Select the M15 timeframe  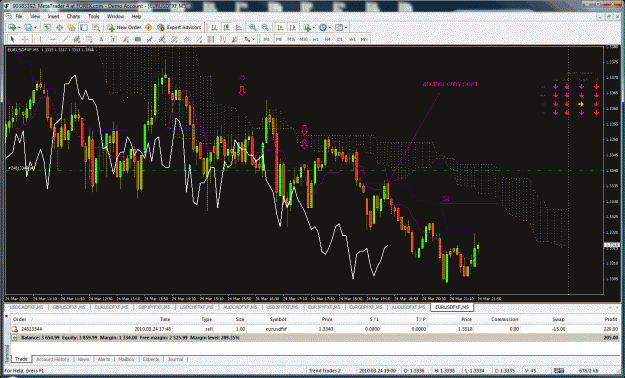point(291,39)
